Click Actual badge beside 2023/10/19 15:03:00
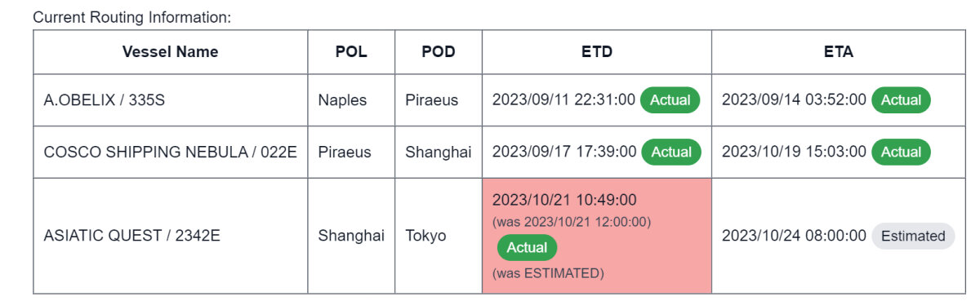The height and width of the screenshot is (305, 980). pyautogui.click(x=901, y=152)
